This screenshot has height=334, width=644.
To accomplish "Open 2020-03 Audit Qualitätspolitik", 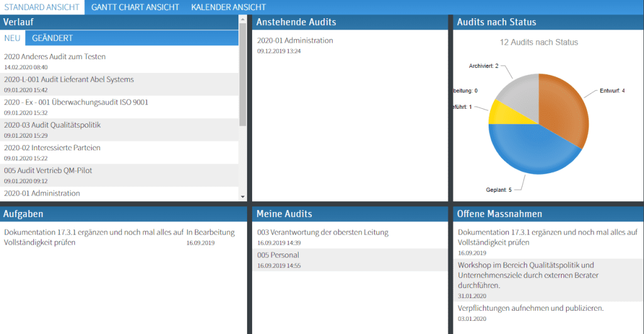I will (52, 125).
